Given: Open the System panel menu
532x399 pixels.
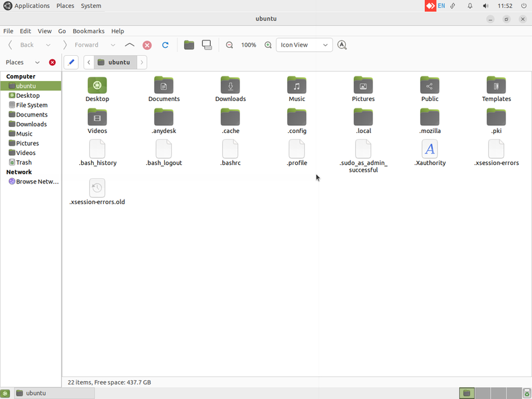Looking at the screenshot, I should click(x=91, y=6).
